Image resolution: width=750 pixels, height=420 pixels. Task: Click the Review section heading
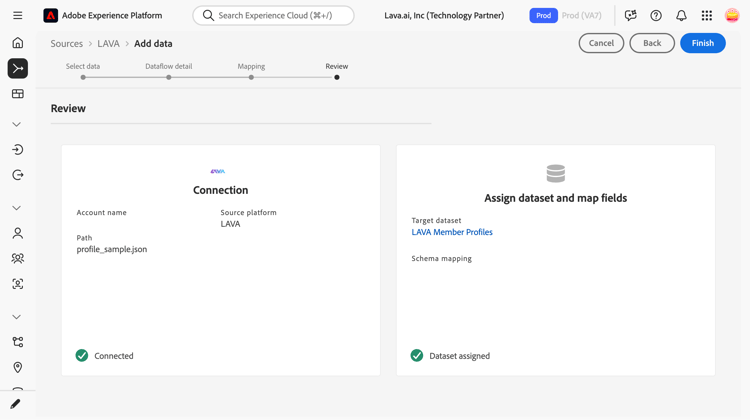click(68, 109)
